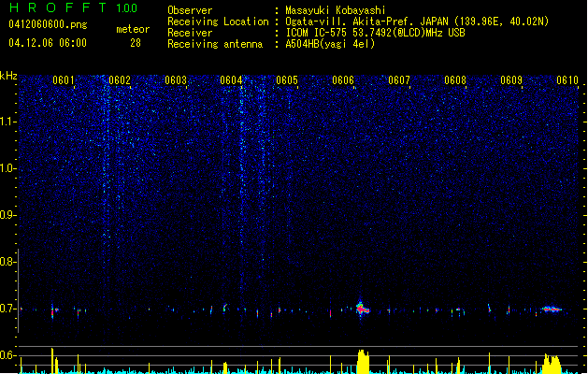588x374 pixels.
Task: Click the 0607 time marker
Action: [399, 80]
